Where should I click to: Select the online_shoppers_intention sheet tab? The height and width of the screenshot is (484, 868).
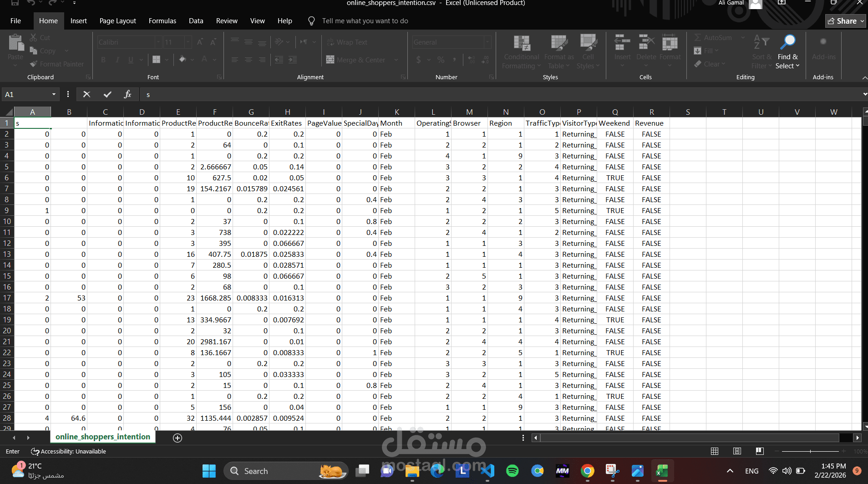pos(103,437)
